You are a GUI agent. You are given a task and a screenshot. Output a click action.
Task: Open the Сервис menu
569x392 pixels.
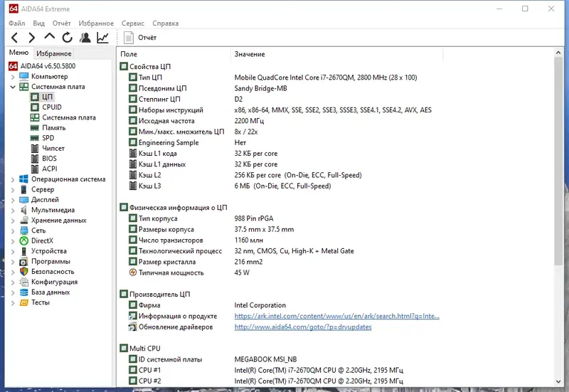pos(133,23)
